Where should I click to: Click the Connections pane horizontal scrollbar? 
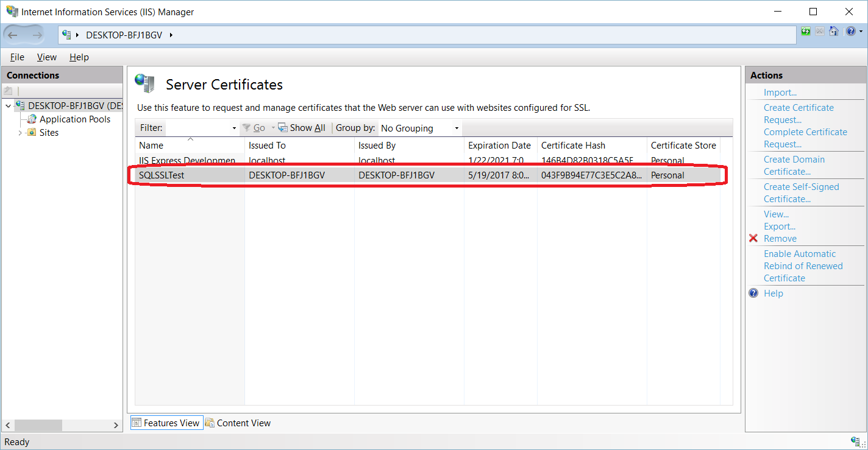61,425
